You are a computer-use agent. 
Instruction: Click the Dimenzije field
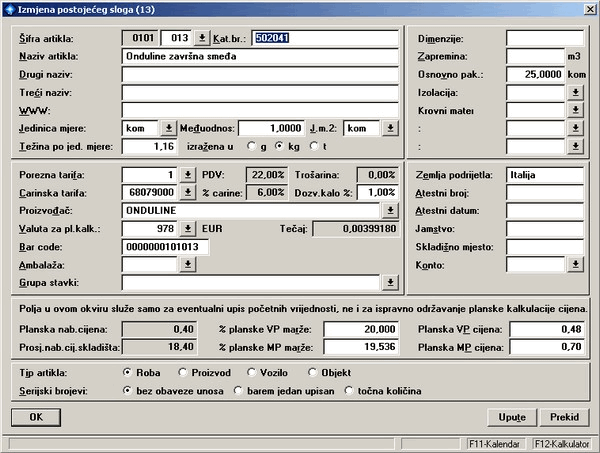(x=545, y=38)
